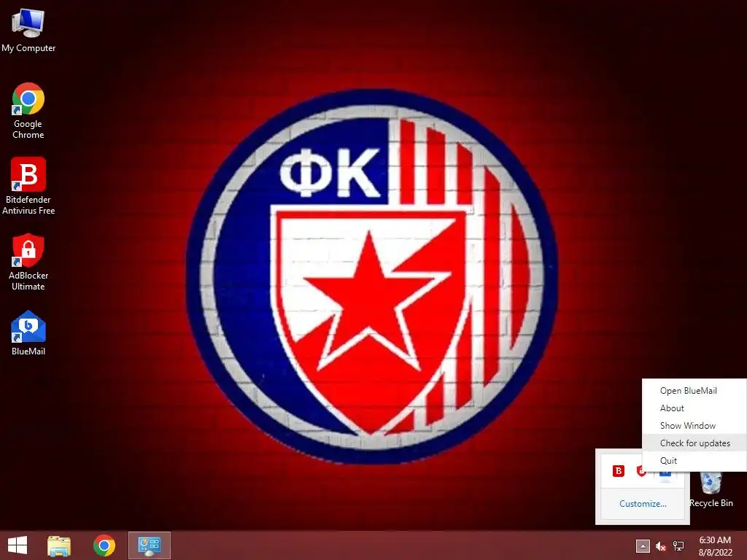Click the Bitdefender icon in tray overflow

pos(619,471)
